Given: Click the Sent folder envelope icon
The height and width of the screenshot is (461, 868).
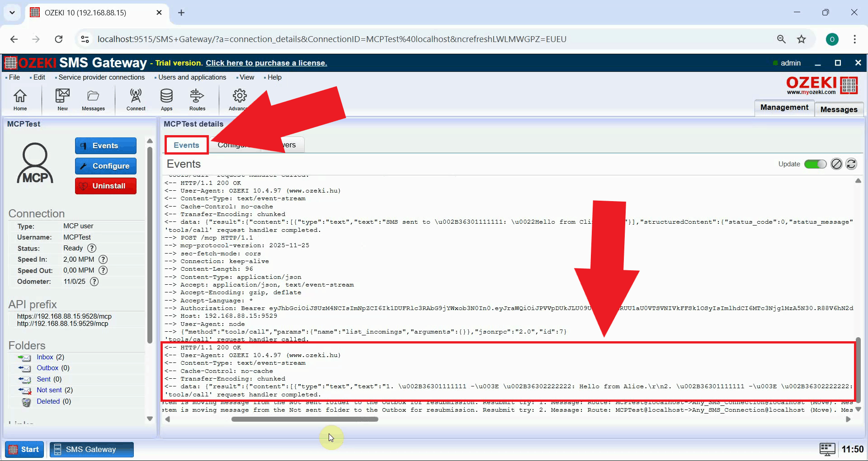Looking at the screenshot, I should click(x=24, y=380).
